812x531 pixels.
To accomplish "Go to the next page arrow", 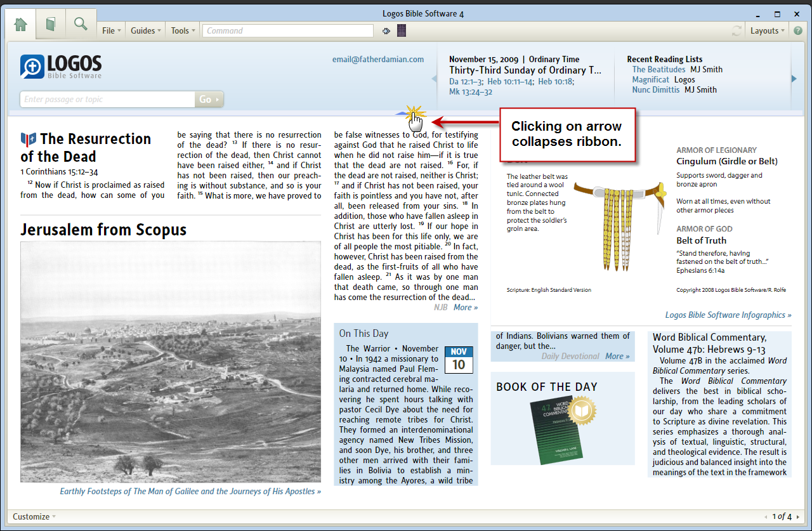I will click(798, 517).
